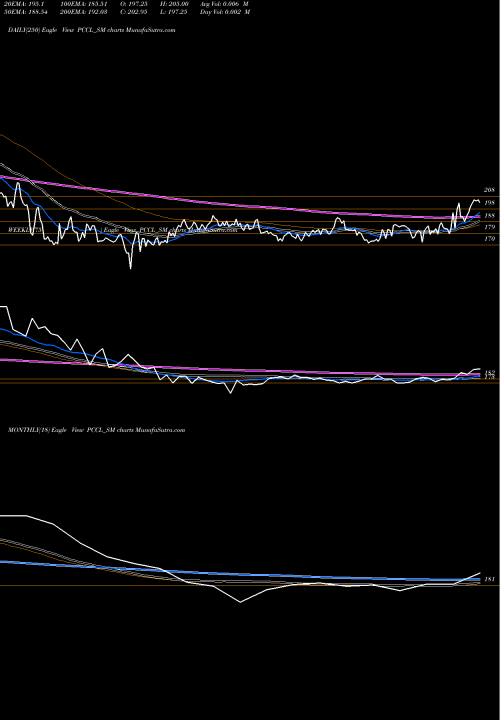Select the 'Day Vol' reading
Image resolution: width=500 pixels, height=720 pixels.
click(225, 12)
